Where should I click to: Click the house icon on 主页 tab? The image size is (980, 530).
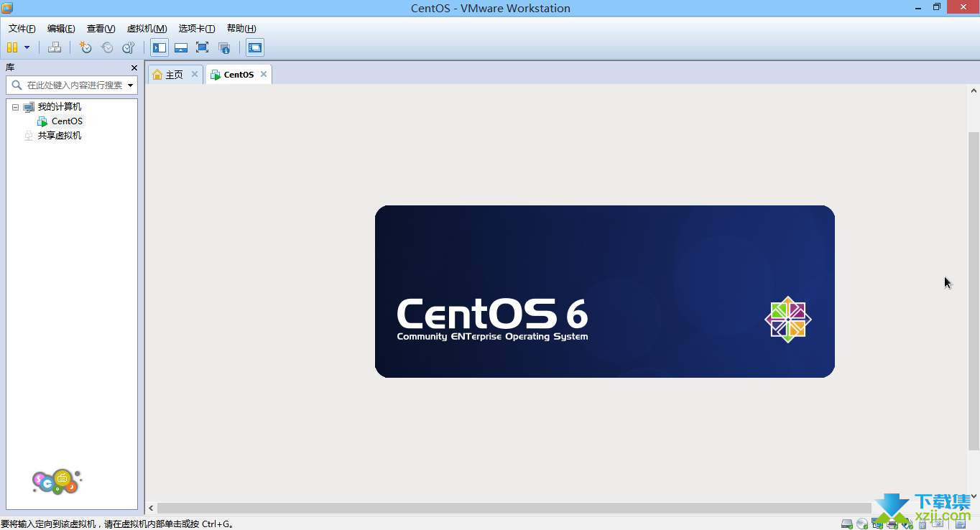point(157,75)
